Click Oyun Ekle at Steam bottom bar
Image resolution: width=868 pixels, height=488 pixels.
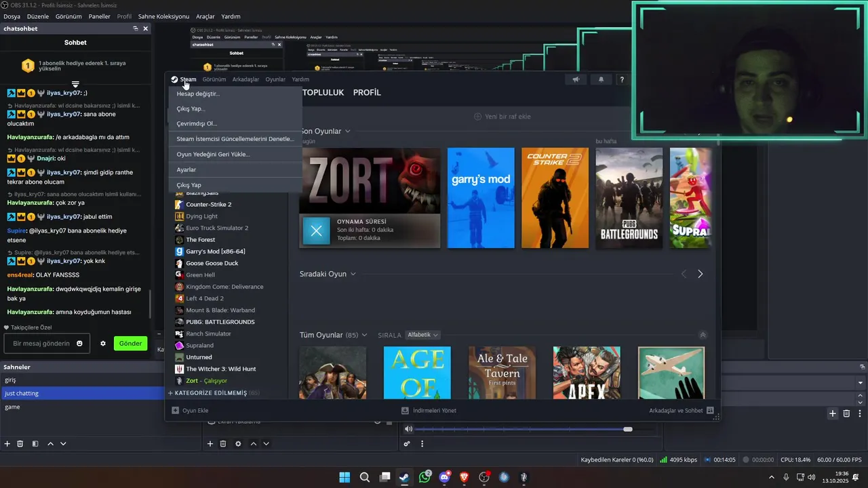(190, 410)
